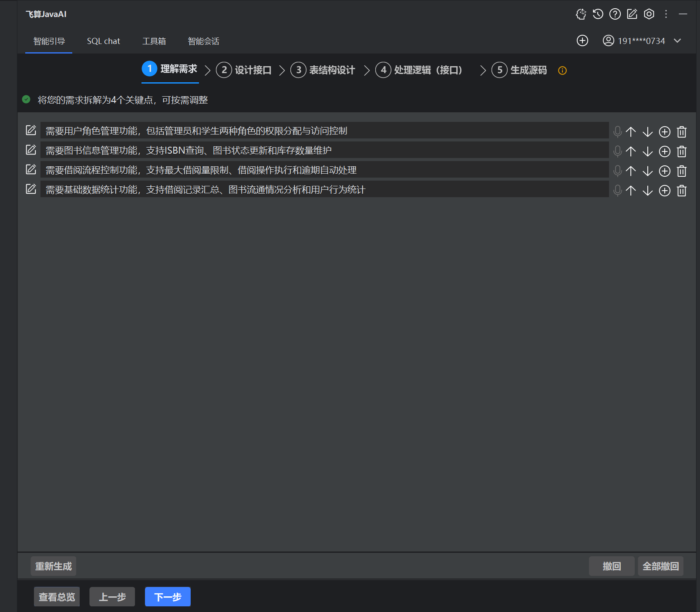Click the info icon beside 生成源码 step

click(562, 70)
